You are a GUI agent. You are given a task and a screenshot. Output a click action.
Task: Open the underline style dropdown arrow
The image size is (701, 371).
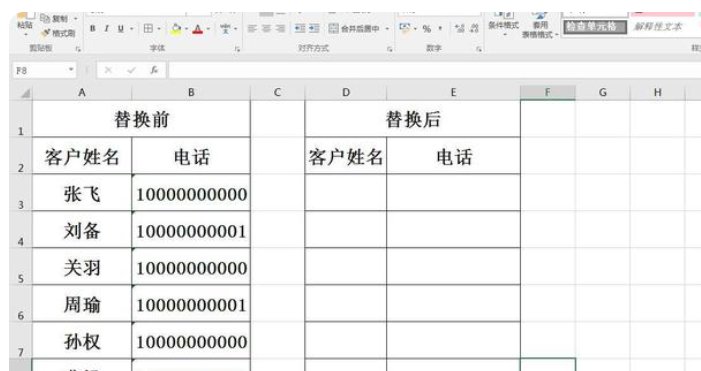coord(131,29)
